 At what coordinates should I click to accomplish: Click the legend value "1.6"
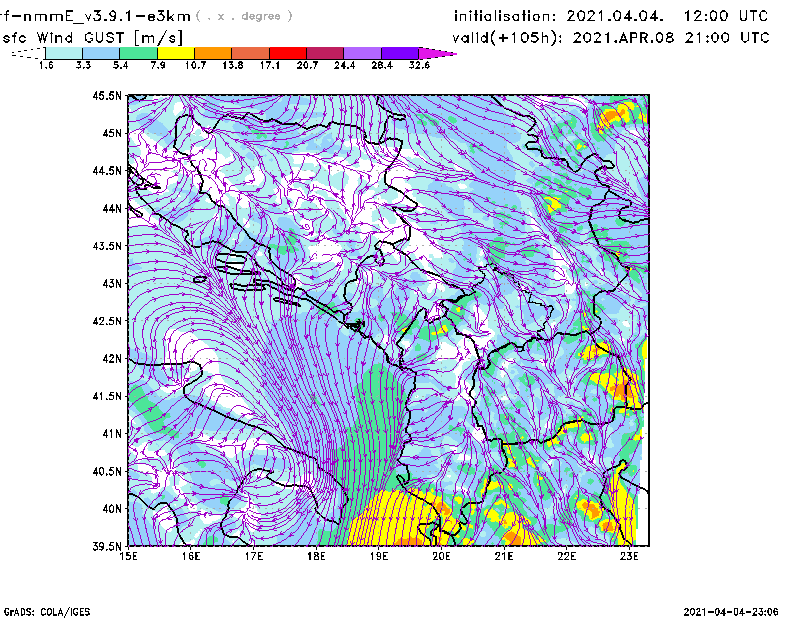click(46, 65)
